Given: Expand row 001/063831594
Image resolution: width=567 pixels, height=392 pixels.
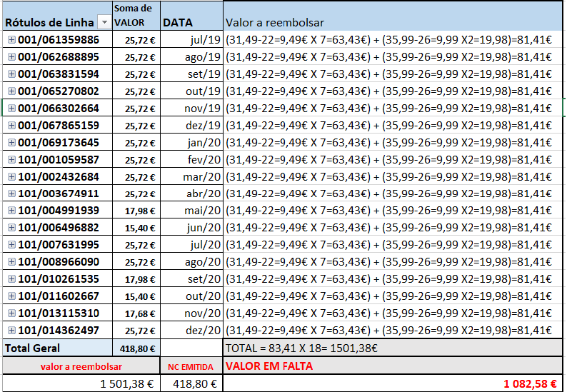Looking at the screenshot, I should (x=11, y=74).
